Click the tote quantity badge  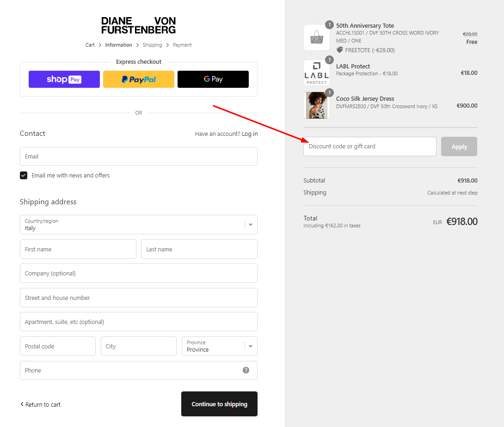click(330, 25)
